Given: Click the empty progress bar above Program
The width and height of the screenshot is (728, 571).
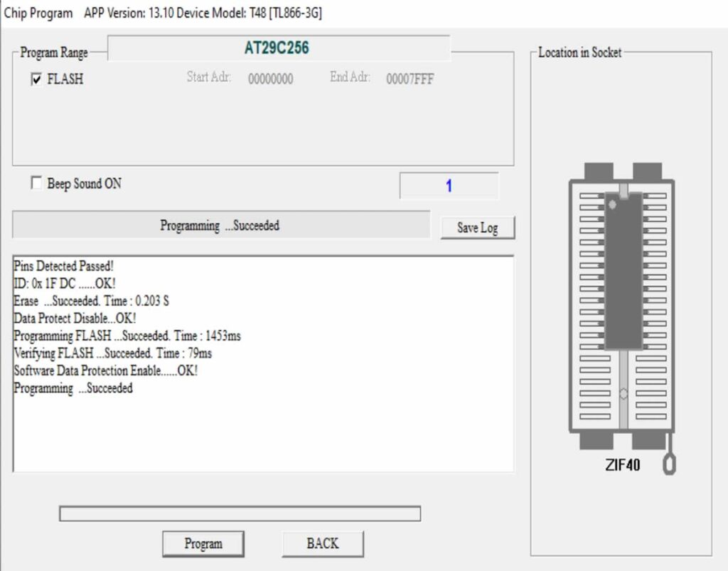Looking at the screenshot, I should pos(240,513).
